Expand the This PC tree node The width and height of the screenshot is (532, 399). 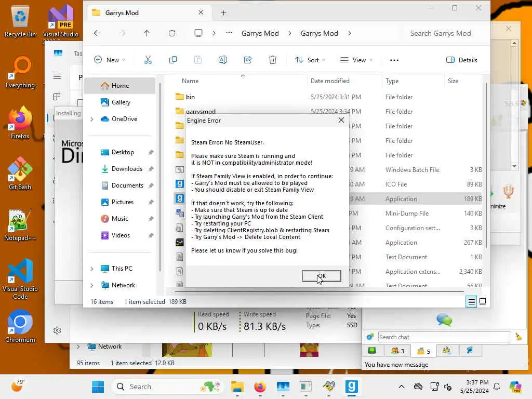tap(91, 269)
